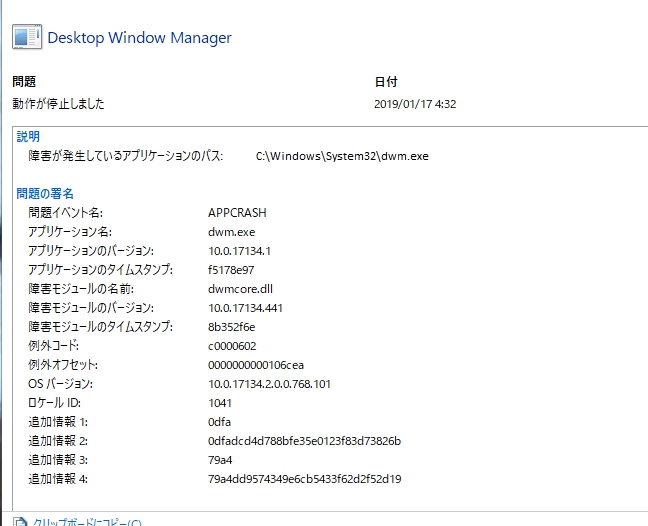Click the 追加情報 3 label
The height and width of the screenshot is (526, 648).
click(x=58, y=459)
